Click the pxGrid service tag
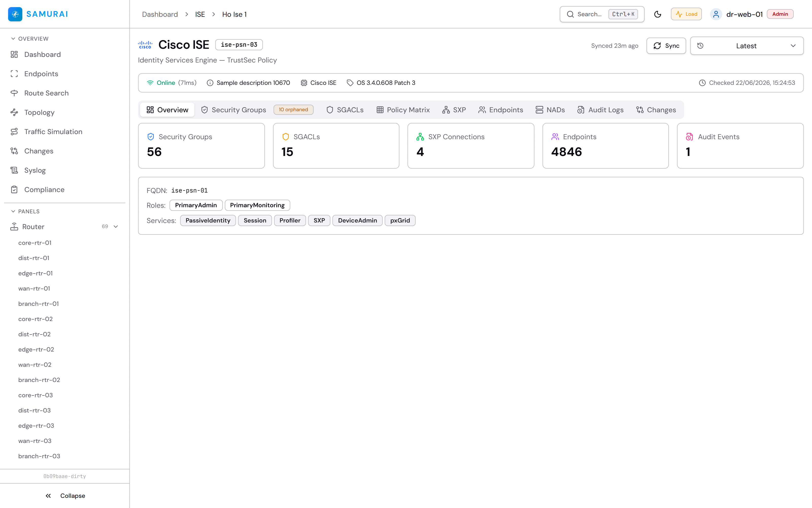Screen dimensions: 812x508 tap(400, 221)
